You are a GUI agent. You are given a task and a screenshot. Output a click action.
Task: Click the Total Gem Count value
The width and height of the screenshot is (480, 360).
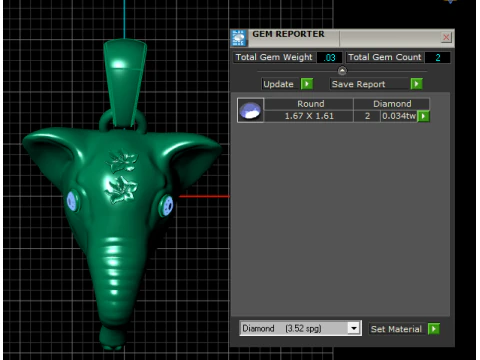[x=438, y=57]
